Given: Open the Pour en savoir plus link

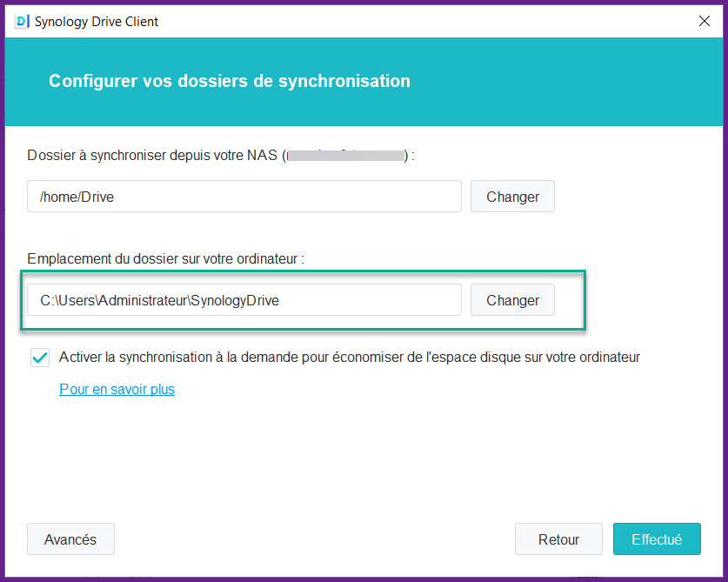Looking at the screenshot, I should pos(117,389).
